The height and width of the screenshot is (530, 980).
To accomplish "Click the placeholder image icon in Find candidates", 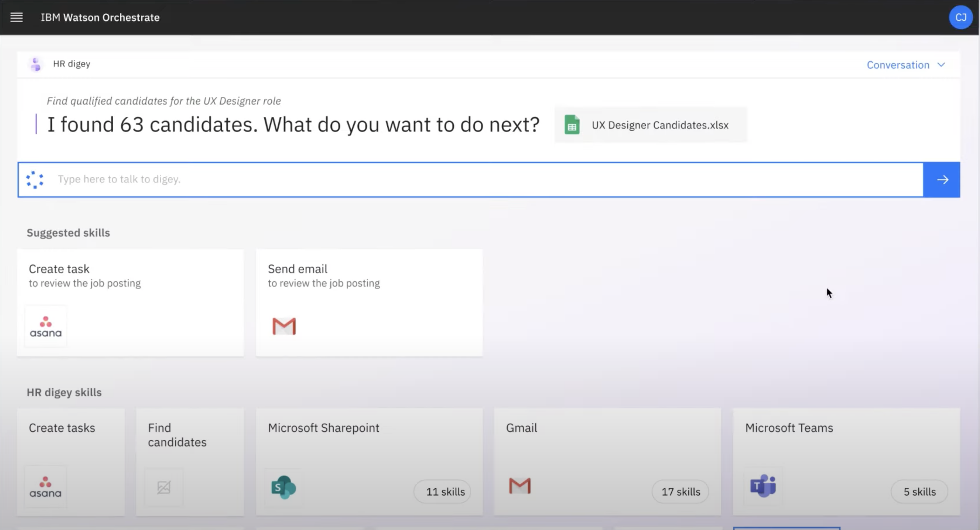I will coord(164,487).
